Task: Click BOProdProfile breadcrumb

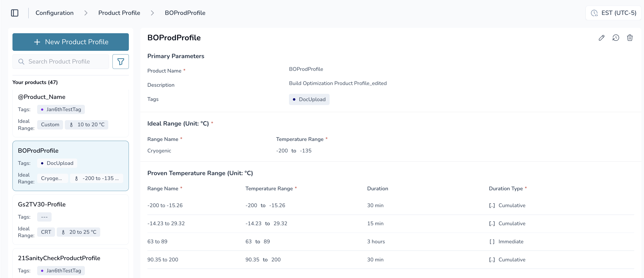Action: [x=185, y=13]
